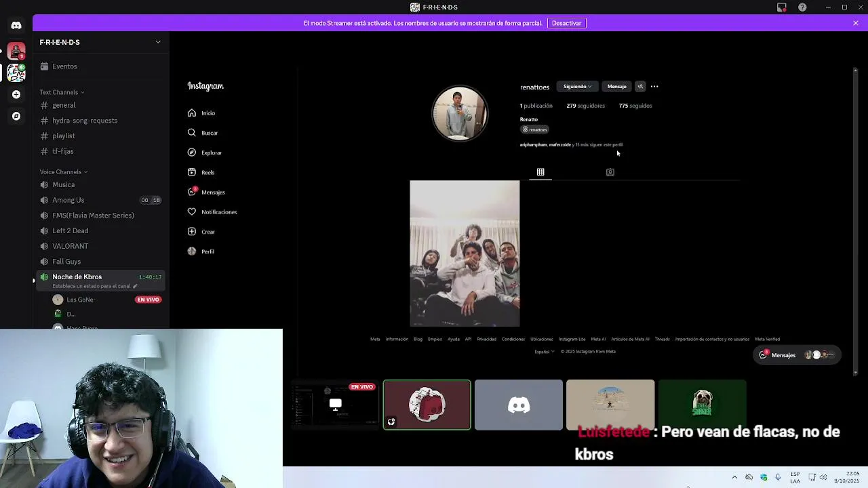
Task: Open the Help question mark icon
Action: [x=802, y=7]
